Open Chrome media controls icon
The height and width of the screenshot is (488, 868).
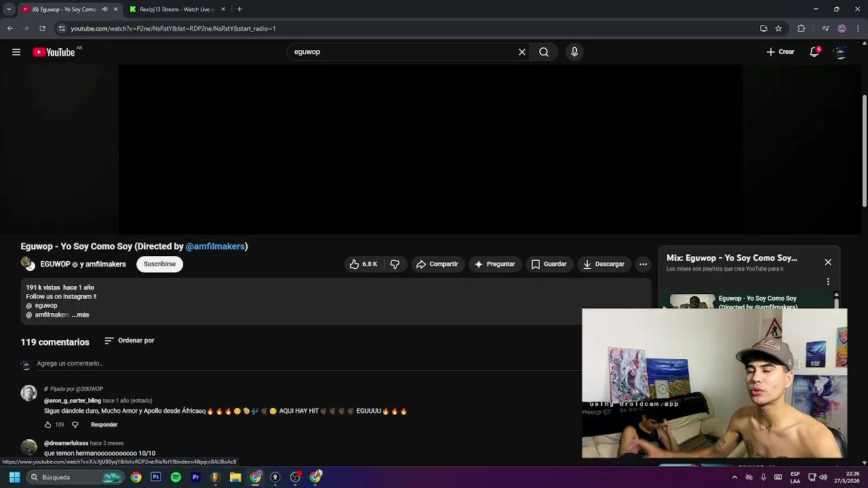pos(825,28)
